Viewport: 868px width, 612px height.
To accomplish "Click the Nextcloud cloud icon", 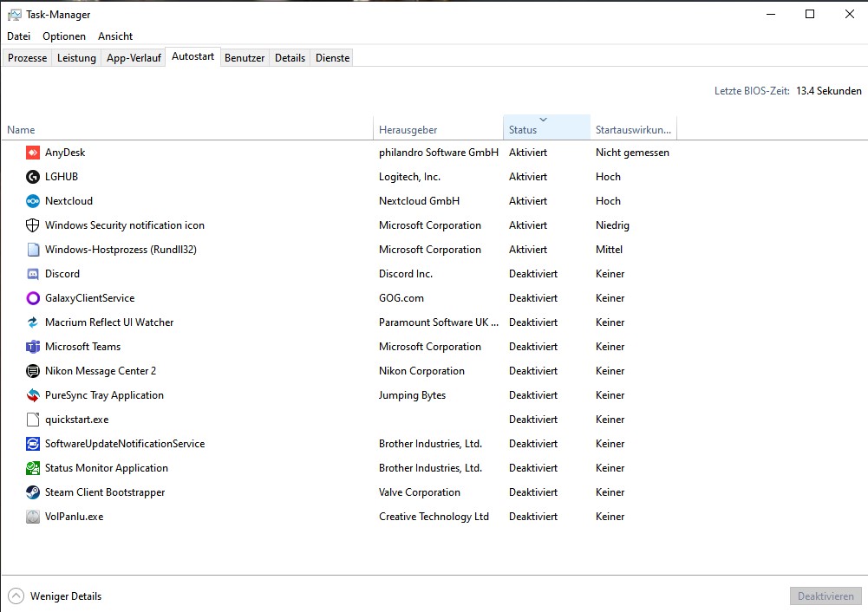I will point(33,201).
